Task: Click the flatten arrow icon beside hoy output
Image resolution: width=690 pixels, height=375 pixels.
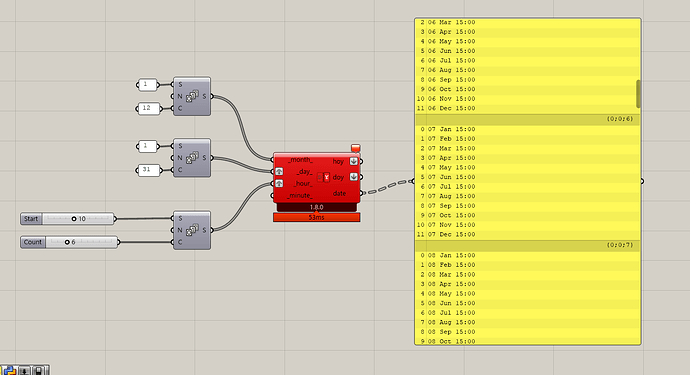Action: (x=353, y=162)
